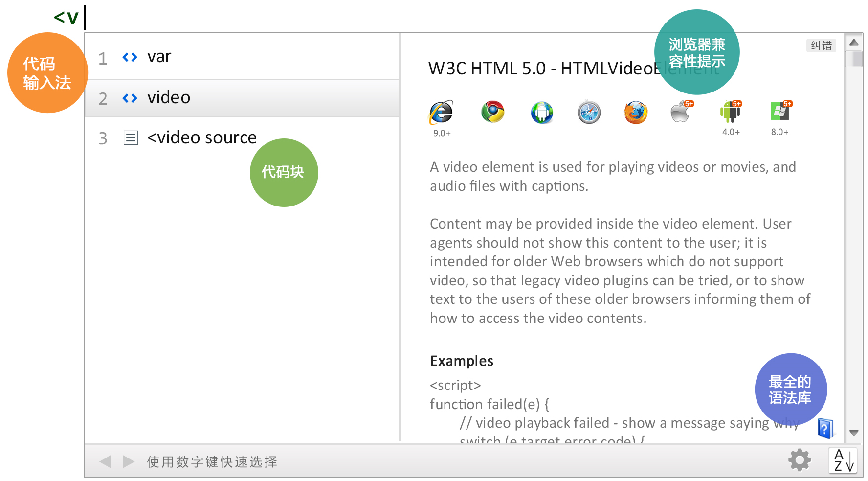Go to previous candidates page arrow
This screenshot has width=868, height=481.
coord(105,461)
